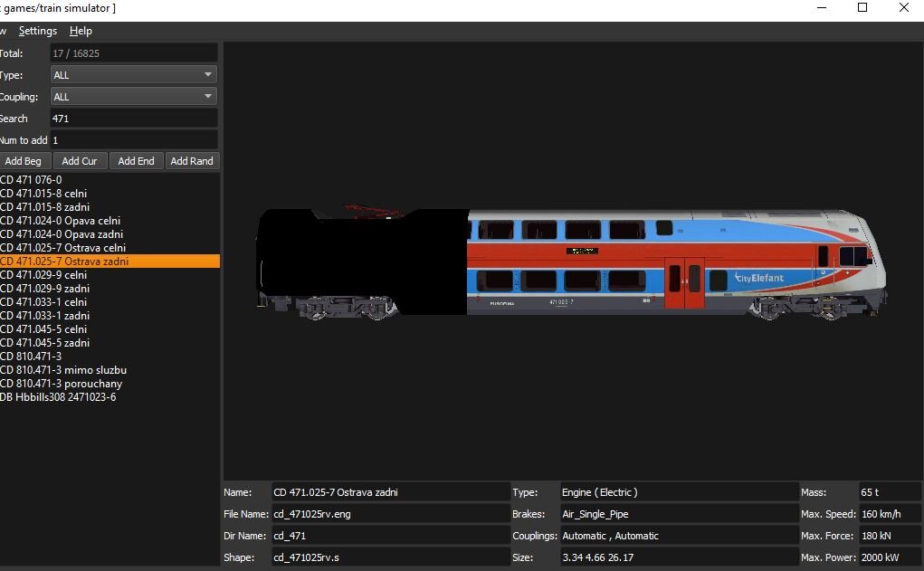
Task: Select CD 810.471-3 porouchany entry
Action: pyautogui.click(x=110, y=383)
